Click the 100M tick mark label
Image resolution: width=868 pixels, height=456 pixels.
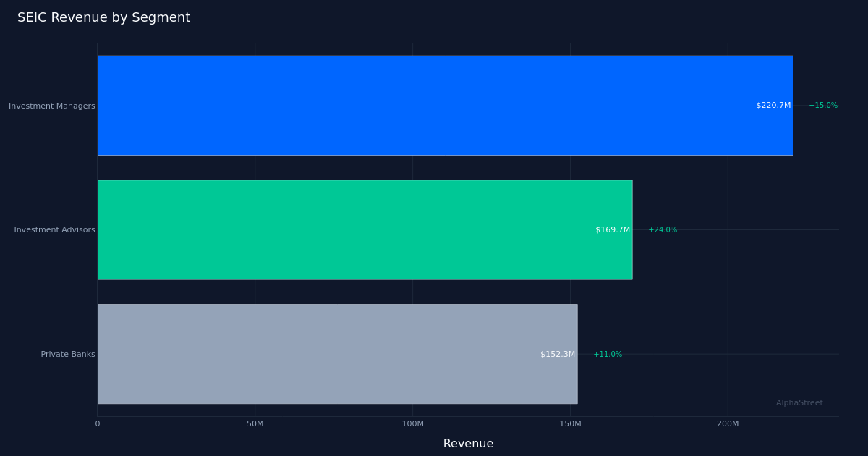[412, 424]
